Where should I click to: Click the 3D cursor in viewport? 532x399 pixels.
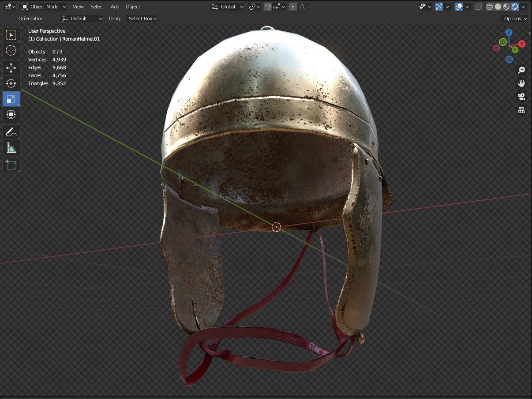(276, 227)
